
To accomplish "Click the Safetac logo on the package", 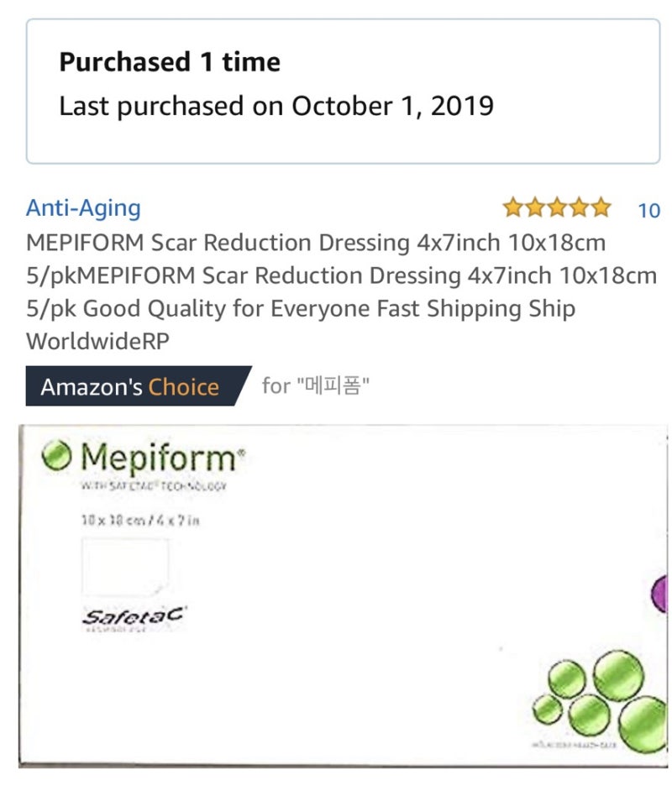I will pos(134,618).
